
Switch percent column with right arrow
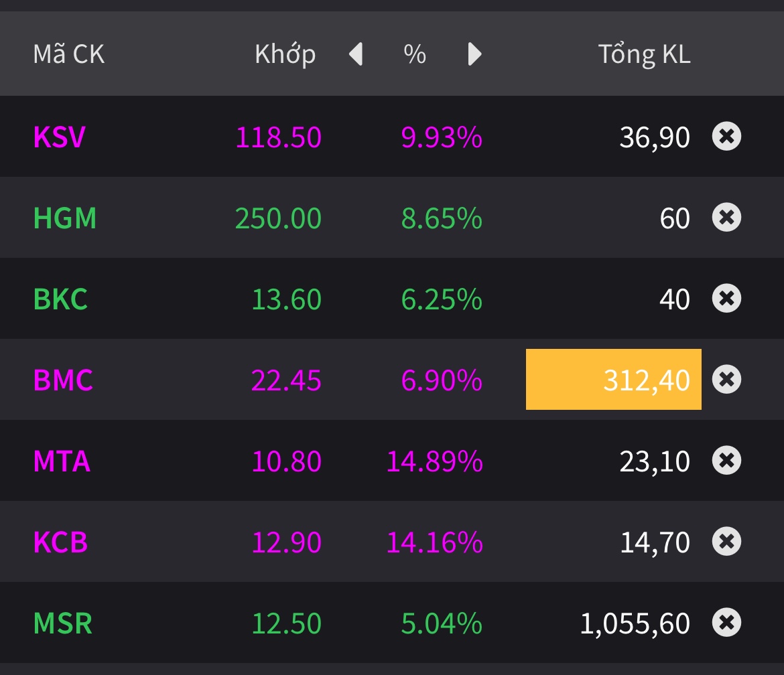pos(474,54)
